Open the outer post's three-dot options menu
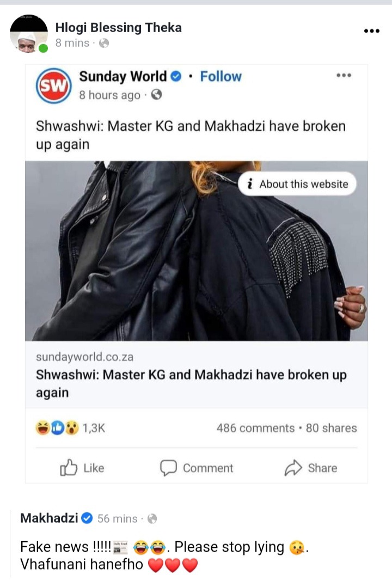Image resolution: width=392 pixels, height=581 pixels. click(372, 30)
